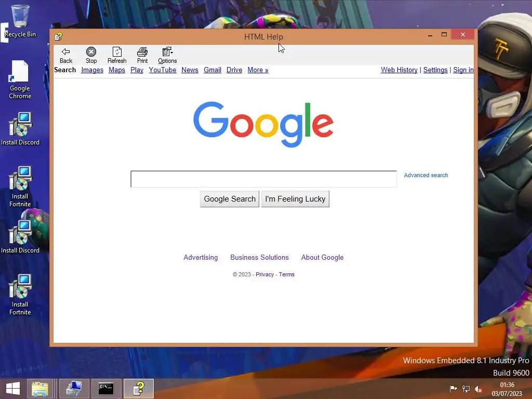Viewport: 532px width, 399px height.
Task: Maximize the HTML Help window
Action: pos(444,35)
